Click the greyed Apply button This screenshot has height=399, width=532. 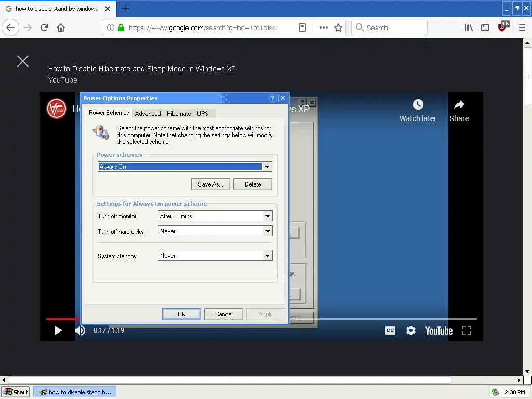click(x=265, y=314)
